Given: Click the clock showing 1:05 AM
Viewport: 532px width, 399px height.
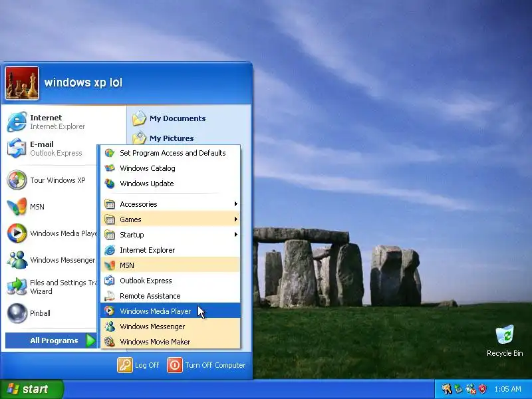Looking at the screenshot, I should coord(507,389).
